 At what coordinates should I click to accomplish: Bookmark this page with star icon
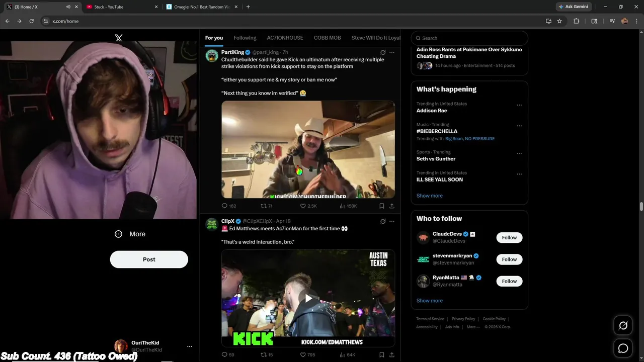[x=559, y=21]
